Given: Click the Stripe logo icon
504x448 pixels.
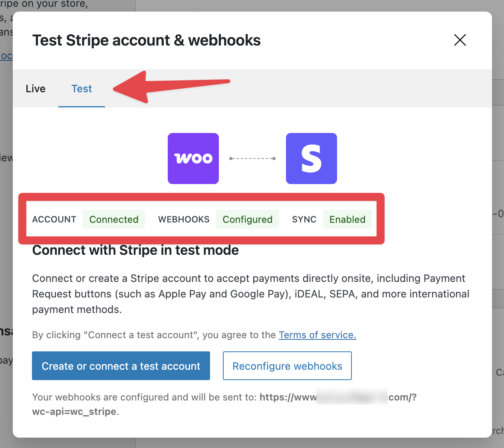Looking at the screenshot, I should 312,159.
